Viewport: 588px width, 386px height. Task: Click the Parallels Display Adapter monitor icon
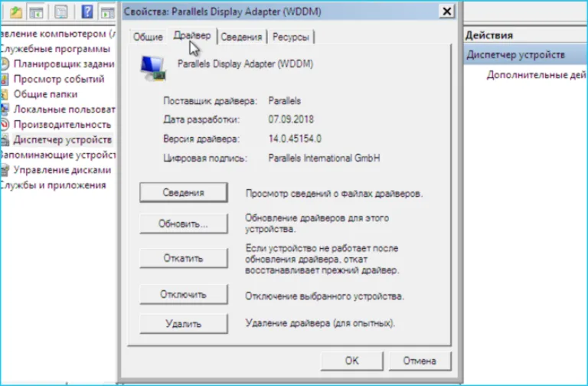(153, 68)
